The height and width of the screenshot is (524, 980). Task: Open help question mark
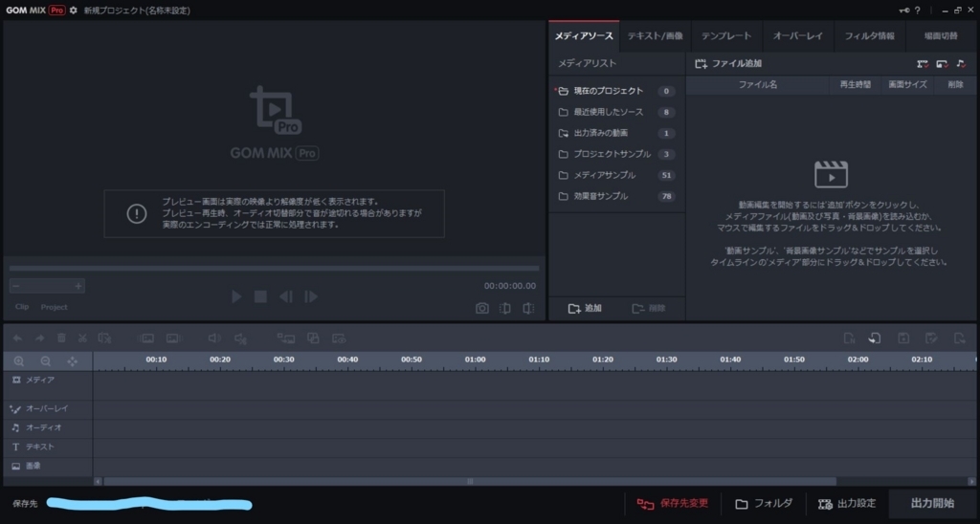(x=918, y=10)
